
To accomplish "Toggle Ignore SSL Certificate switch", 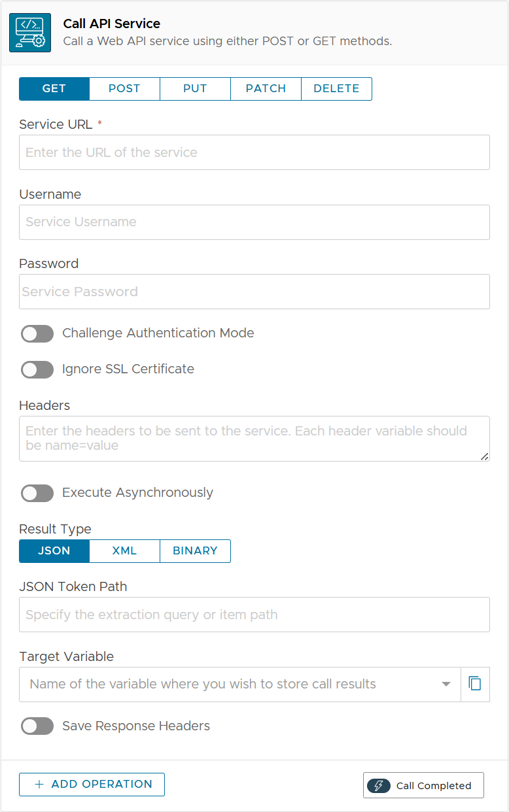I will (x=37, y=369).
